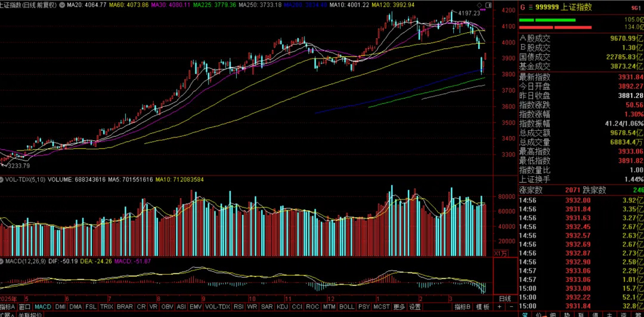Open the three-line menu icon before 999999
Viewport: 644px width, 317px height.
(531, 7)
